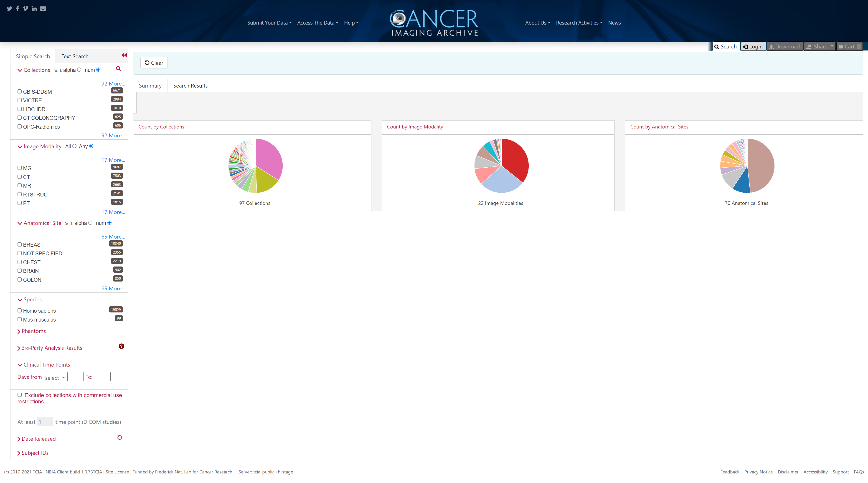Open the Submit Your Data menu
The height and width of the screenshot is (483, 868).
[269, 23]
